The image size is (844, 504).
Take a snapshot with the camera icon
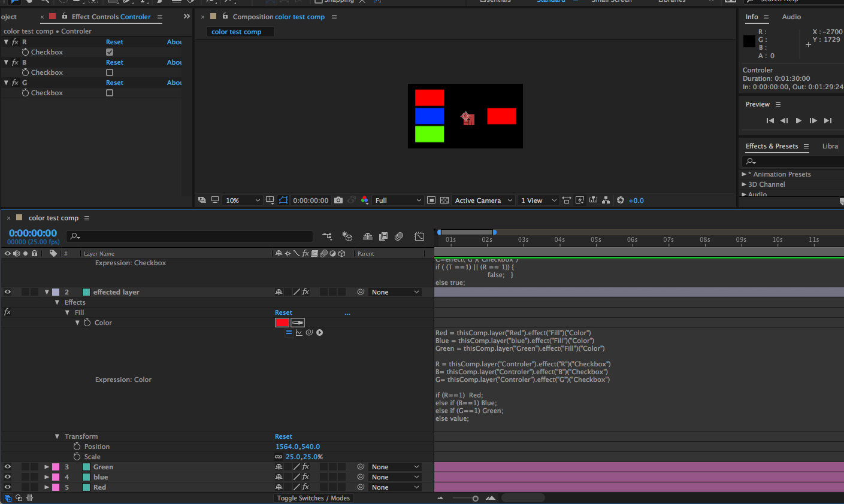coord(338,201)
